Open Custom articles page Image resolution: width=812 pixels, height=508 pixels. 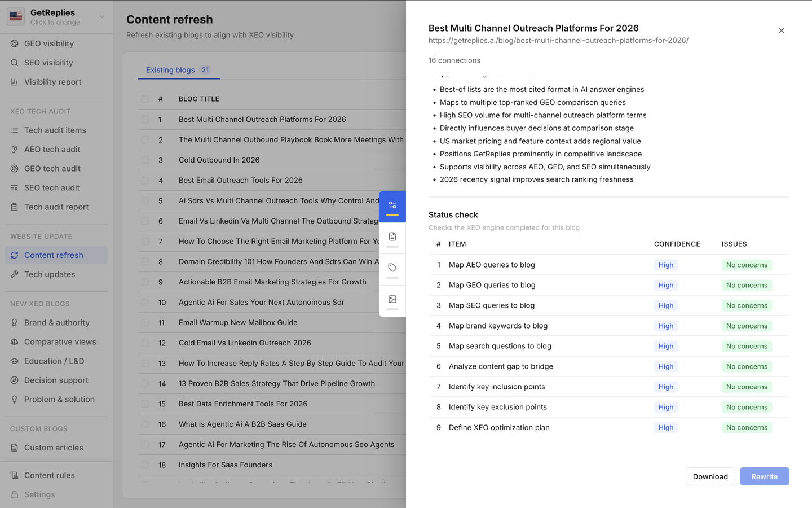[x=56, y=448]
